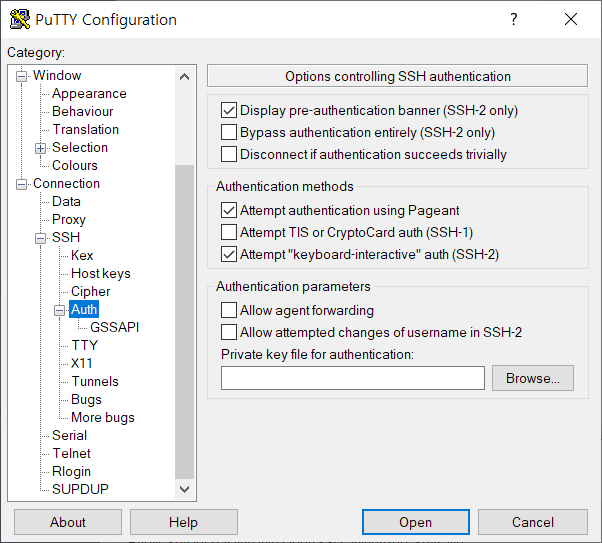Toggle Attempt keyboard-interactive auth checkbox

228,254
